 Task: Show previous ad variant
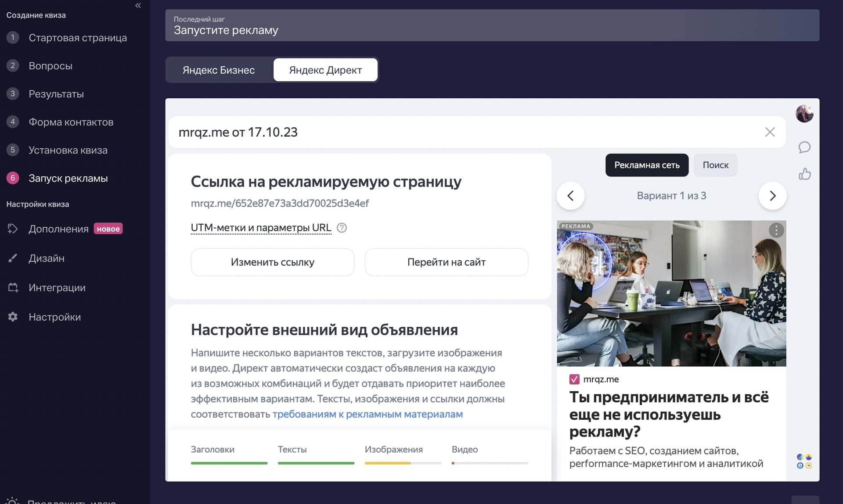click(x=570, y=196)
